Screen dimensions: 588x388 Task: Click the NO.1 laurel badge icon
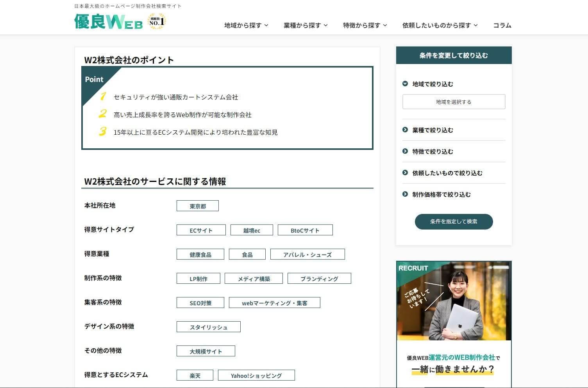coord(157,21)
